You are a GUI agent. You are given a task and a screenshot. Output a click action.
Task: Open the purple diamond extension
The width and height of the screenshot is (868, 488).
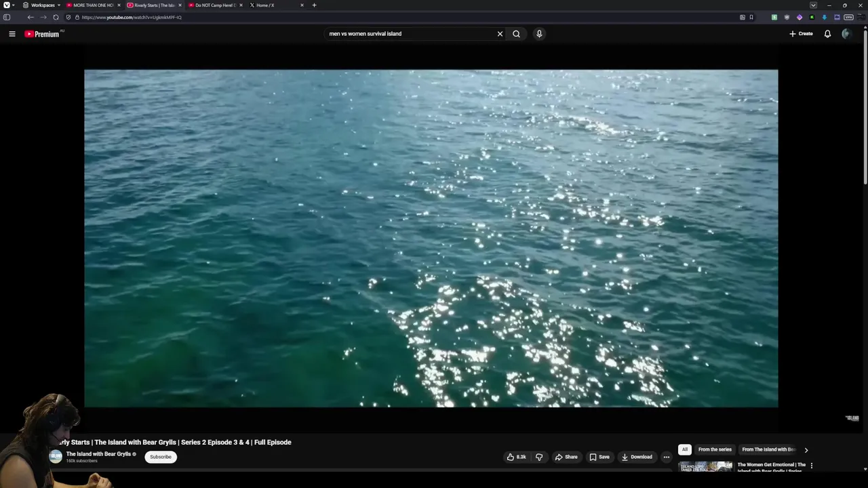point(800,18)
